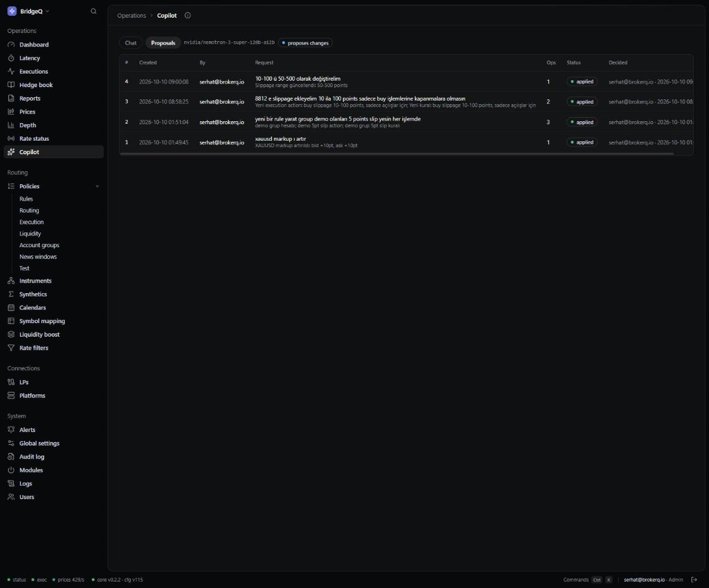Click the applied status of proposal 3
The height and width of the screenshot is (588, 709).
[582, 102]
